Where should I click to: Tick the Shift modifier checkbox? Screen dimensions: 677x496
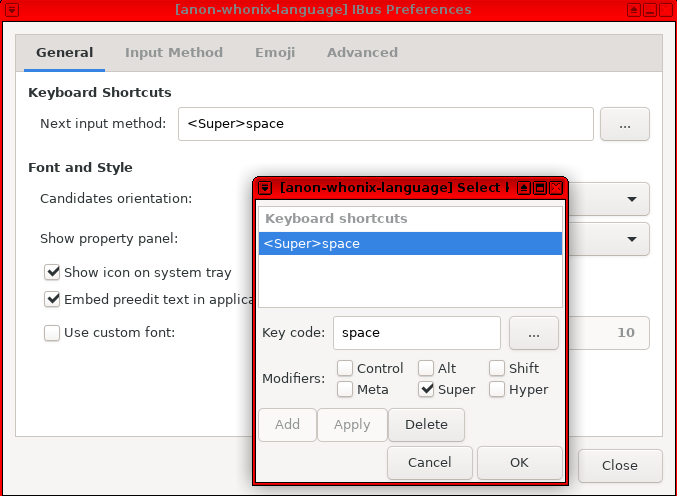pyautogui.click(x=497, y=368)
